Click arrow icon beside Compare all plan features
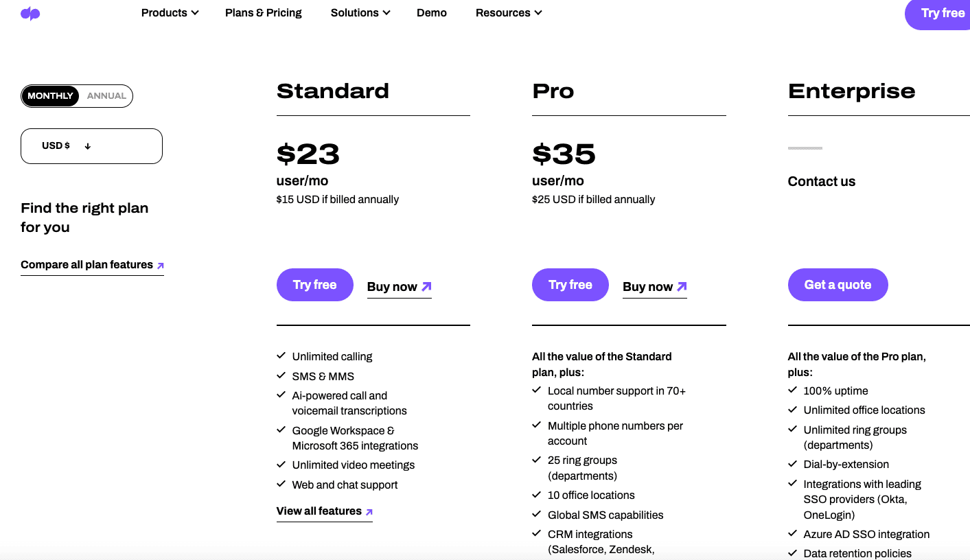The width and height of the screenshot is (970, 560). coord(161,266)
